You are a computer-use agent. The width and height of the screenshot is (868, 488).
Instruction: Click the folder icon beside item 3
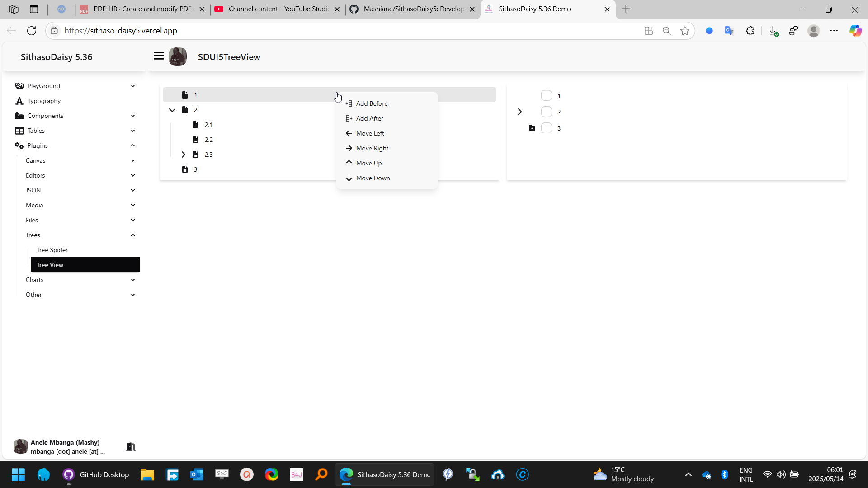[x=532, y=128]
